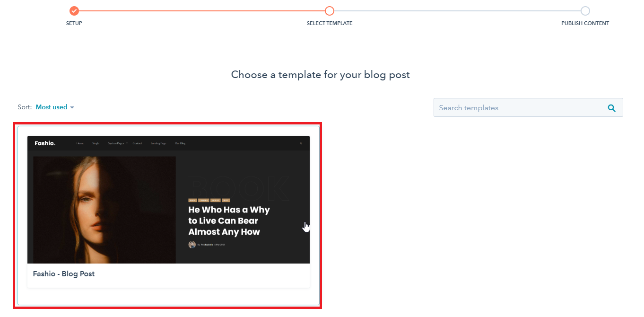Click the caret arrow beside Most used

(72, 108)
